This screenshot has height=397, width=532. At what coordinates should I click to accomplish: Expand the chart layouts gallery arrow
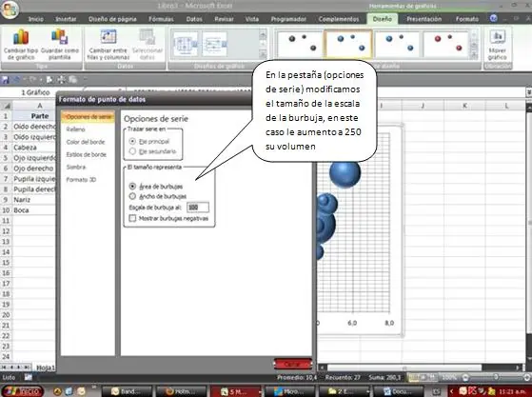pyautogui.click(x=263, y=54)
